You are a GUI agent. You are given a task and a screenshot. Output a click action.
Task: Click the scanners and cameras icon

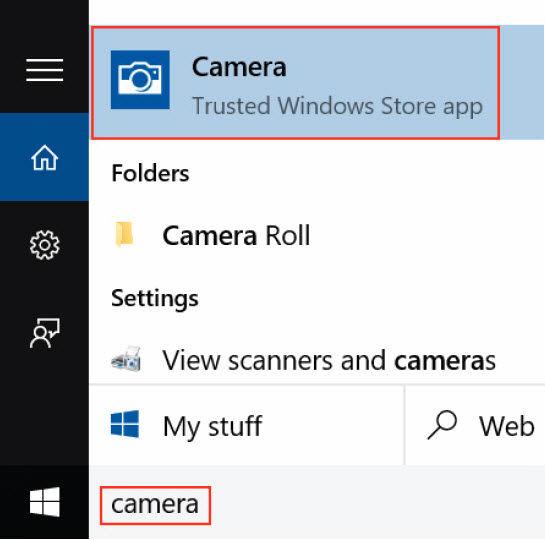(x=126, y=359)
